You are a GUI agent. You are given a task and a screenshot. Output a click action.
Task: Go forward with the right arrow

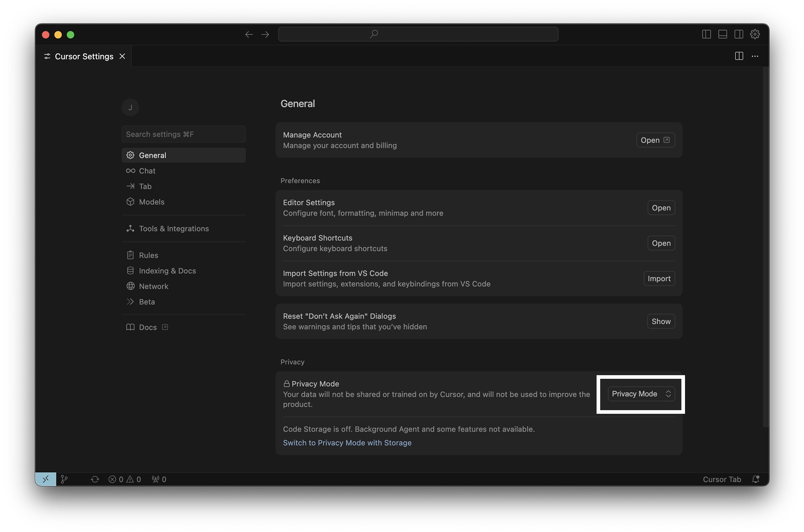pyautogui.click(x=265, y=35)
